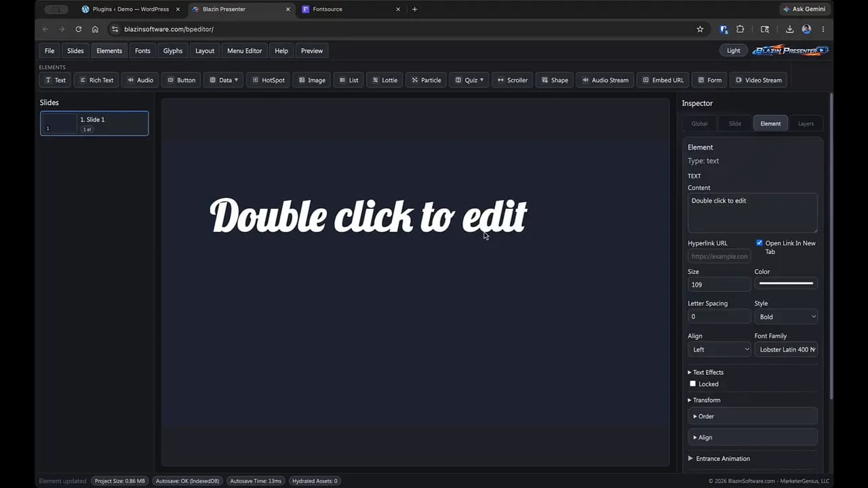The width and height of the screenshot is (868, 488).
Task: Insert a Scroller element
Action: [512, 80]
